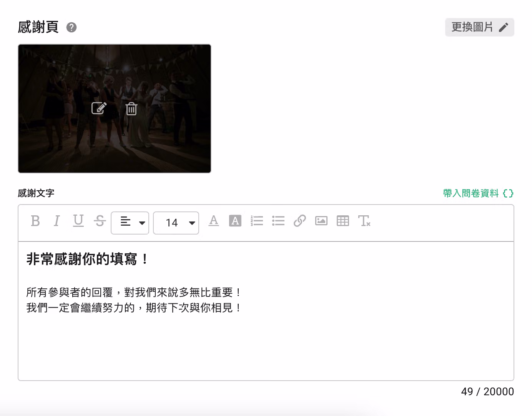Open the font size 14 dropdown
Viewport: 532px width, 416px height.
coord(176,223)
